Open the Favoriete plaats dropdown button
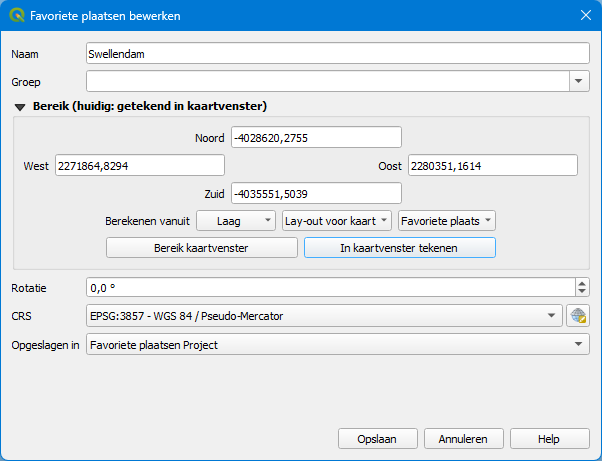The height and width of the screenshot is (461, 602). point(446,220)
